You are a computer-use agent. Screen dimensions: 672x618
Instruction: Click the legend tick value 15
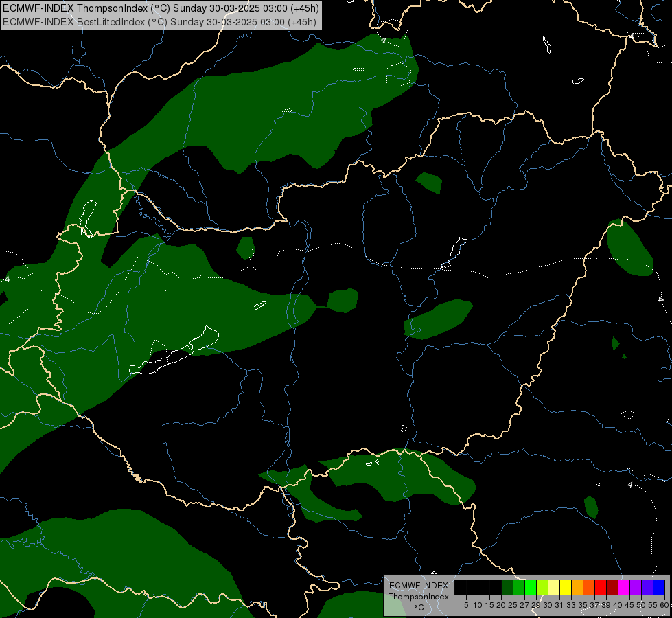[490, 605]
